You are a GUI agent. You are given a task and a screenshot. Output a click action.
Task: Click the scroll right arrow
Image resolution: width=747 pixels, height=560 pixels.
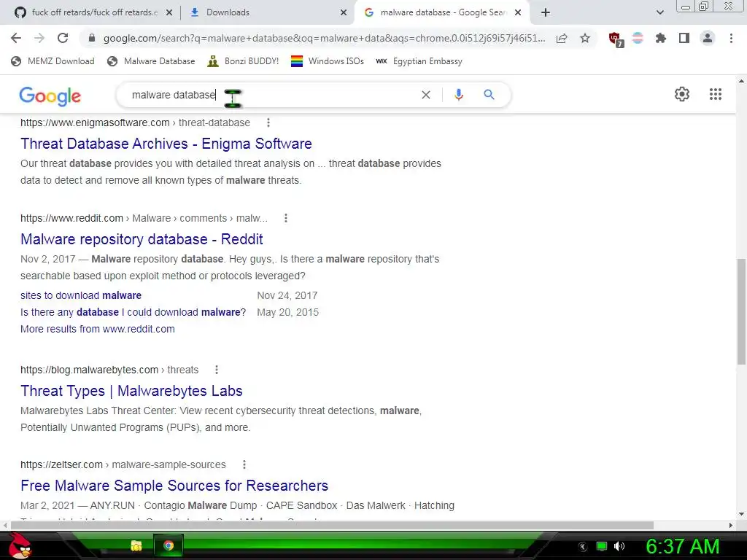coord(731,525)
